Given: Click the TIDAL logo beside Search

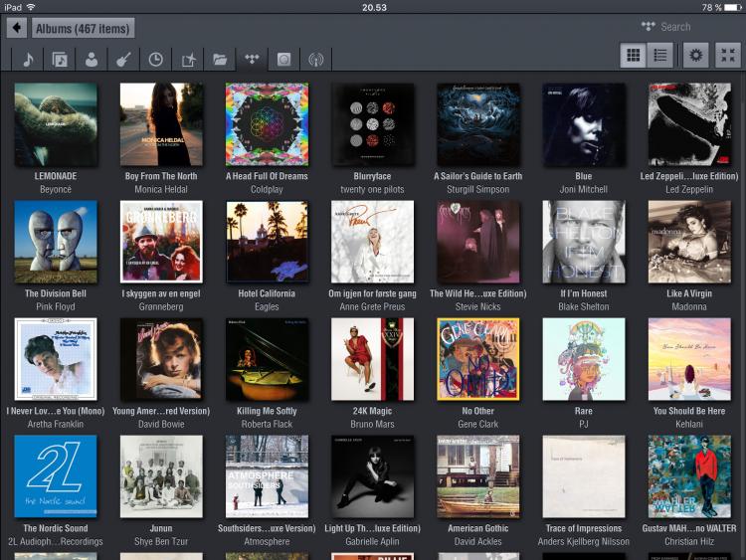Looking at the screenshot, I should click(648, 27).
